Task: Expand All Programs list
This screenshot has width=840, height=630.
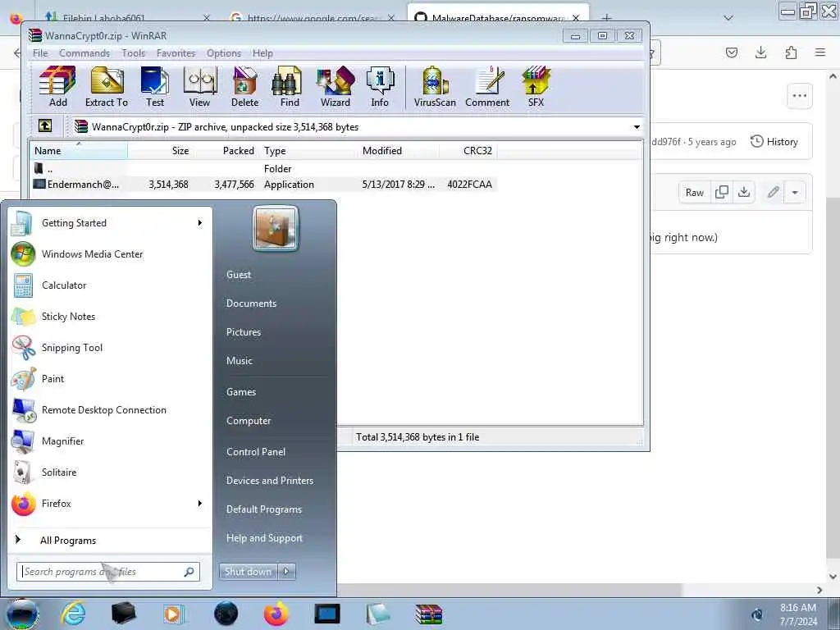Action: pyautogui.click(x=68, y=540)
